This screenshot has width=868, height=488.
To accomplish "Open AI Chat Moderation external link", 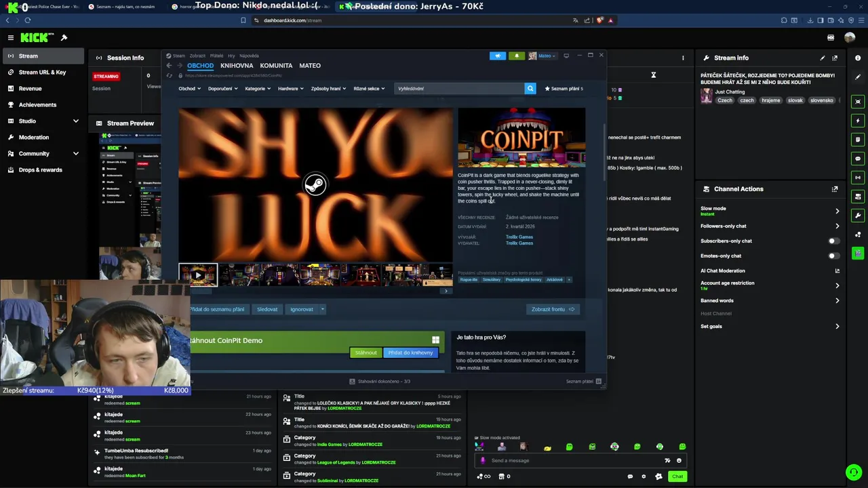I will [x=837, y=270].
